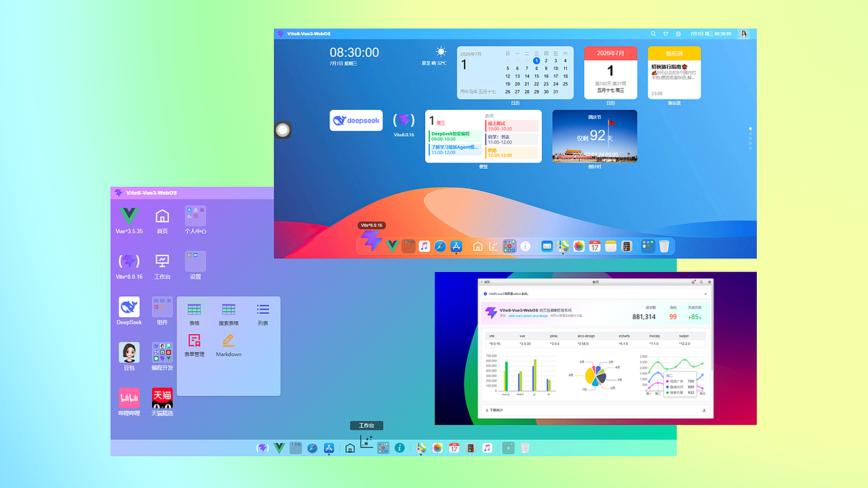Open the Vue icon in the blue desktop dock
The height and width of the screenshot is (488, 868).
pos(392,246)
